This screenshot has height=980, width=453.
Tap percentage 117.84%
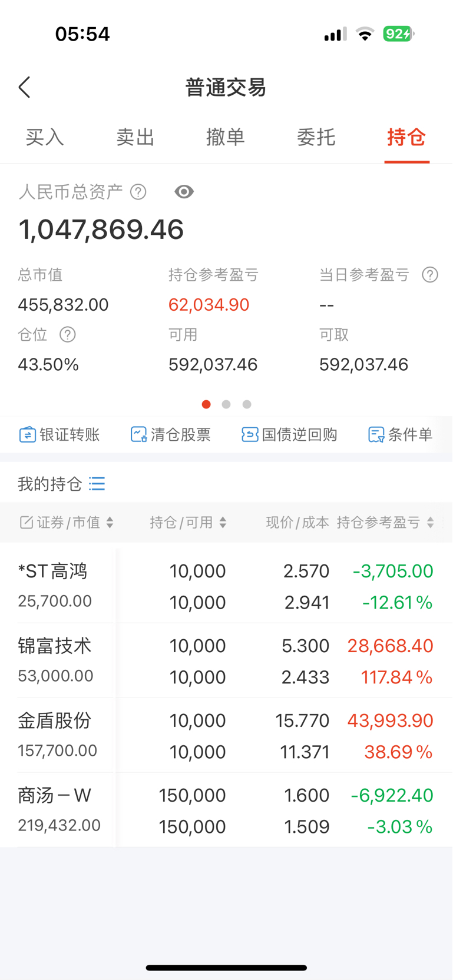click(x=397, y=677)
